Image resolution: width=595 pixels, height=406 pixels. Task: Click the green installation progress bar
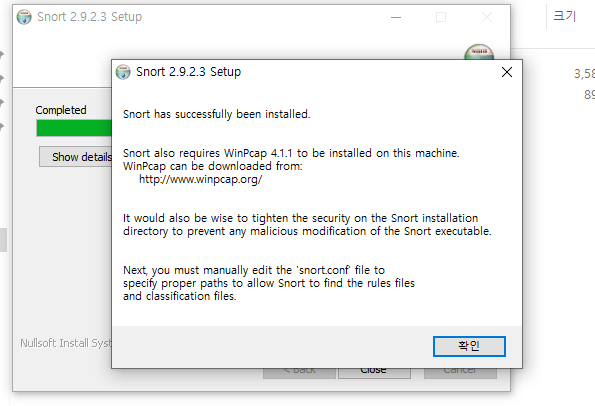(74, 128)
